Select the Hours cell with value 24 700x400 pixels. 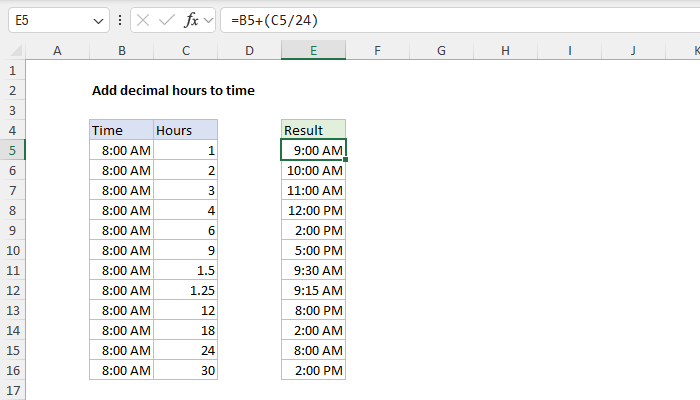[x=186, y=350]
